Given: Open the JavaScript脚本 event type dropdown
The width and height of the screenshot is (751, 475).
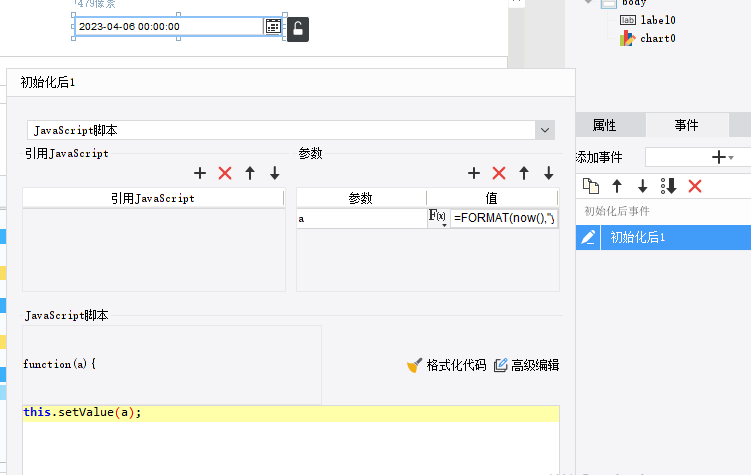Looking at the screenshot, I should tap(545, 130).
